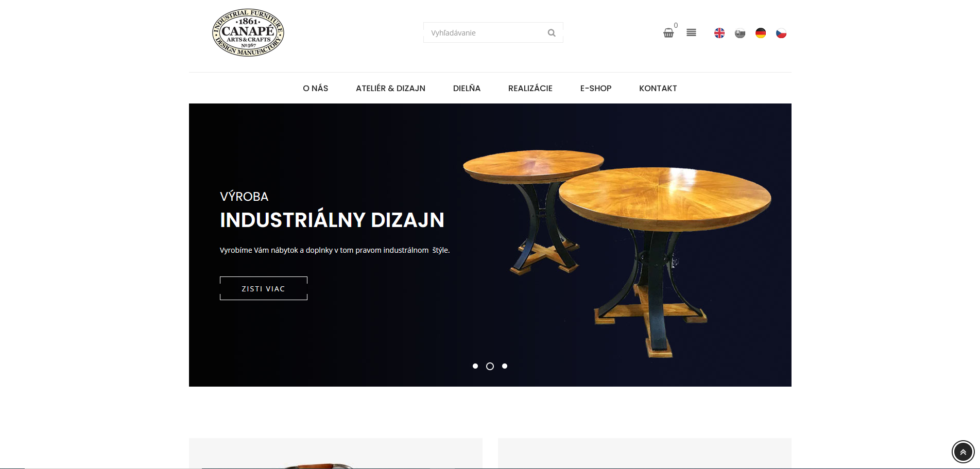Screen dimensions: 980x469
Task: Switch site to German flag
Action: click(761, 33)
